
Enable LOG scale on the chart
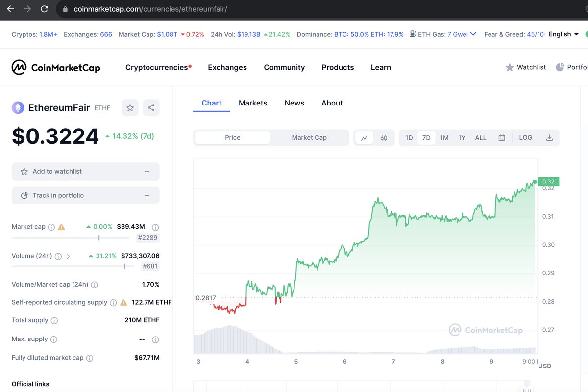[525, 138]
